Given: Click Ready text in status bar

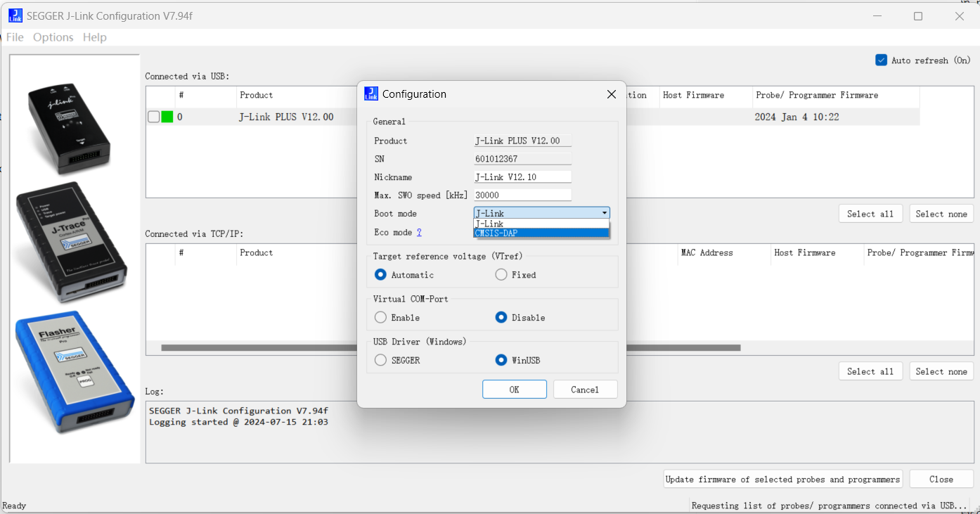Looking at the screenshot, I should click(x=14, y=506).
